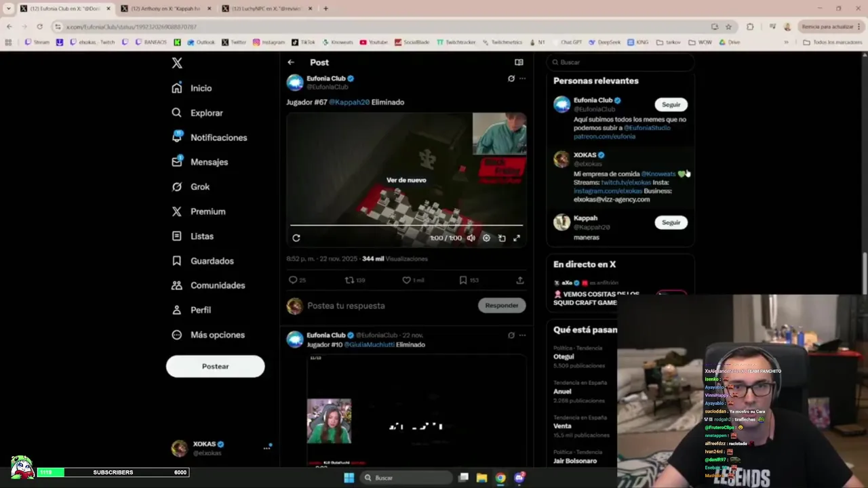Open @EufoniaStudio mention link
Viewport: 868px width, 488px height.
click(647, 128)
